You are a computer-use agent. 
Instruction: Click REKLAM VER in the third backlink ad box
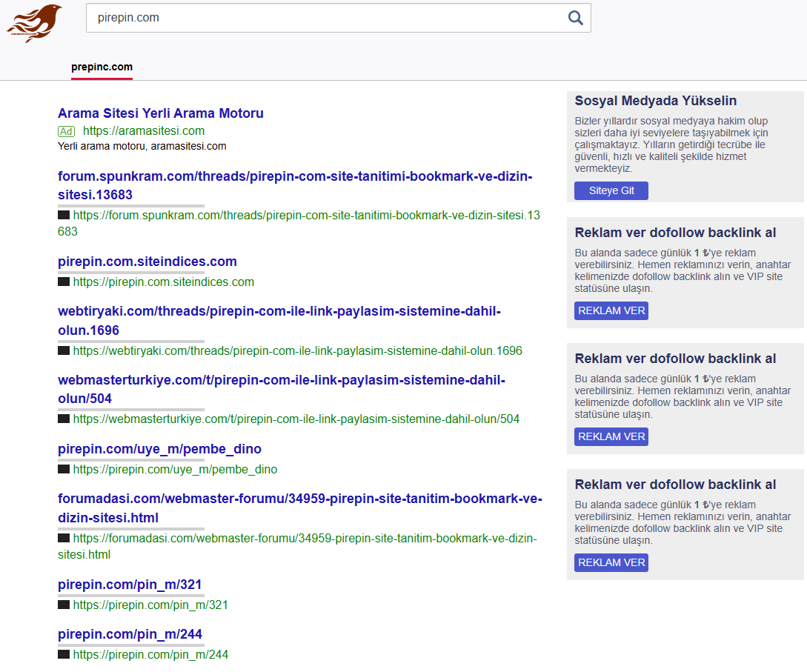click(611, 563)
